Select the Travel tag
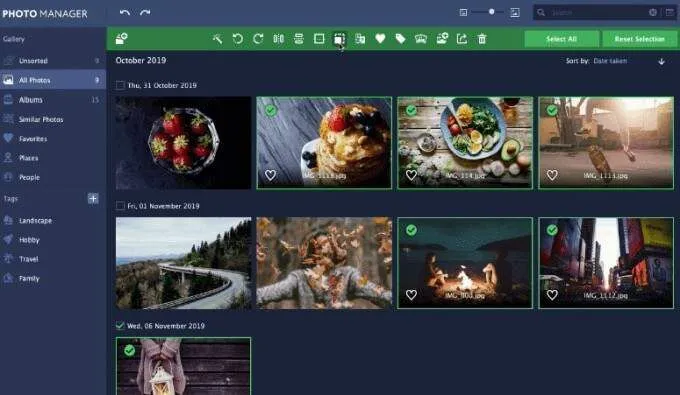Image resolution: width=680 pixels, height=395 pixels. pos(53,259)
